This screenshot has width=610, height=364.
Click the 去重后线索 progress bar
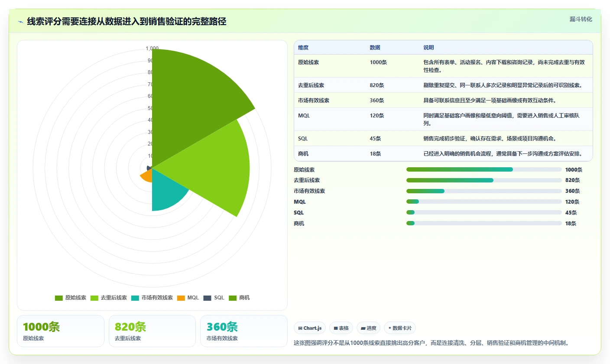tap(484, 180)
